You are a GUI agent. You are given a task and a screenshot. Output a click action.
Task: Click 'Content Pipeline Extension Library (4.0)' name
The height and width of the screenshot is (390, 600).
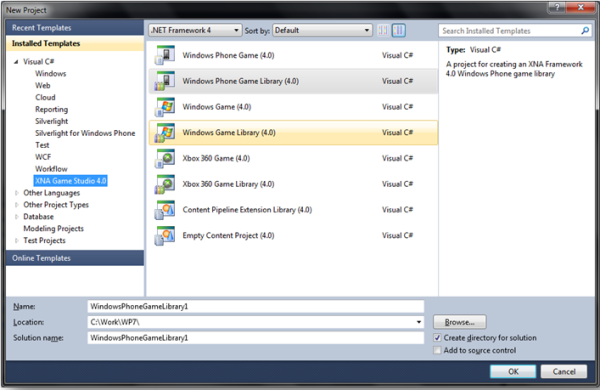point(247,210)
